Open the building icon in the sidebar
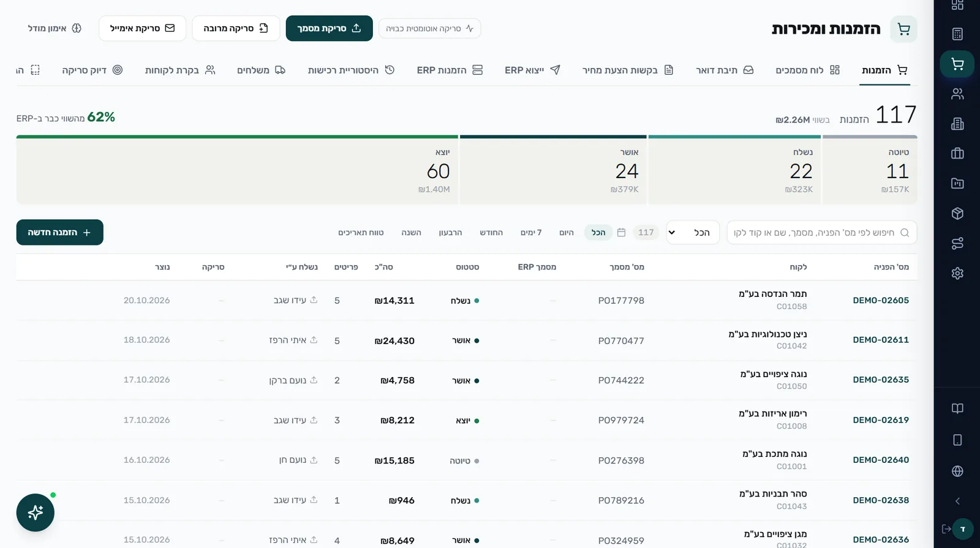This screenshot has width=980, height=548. coord(957,124)
